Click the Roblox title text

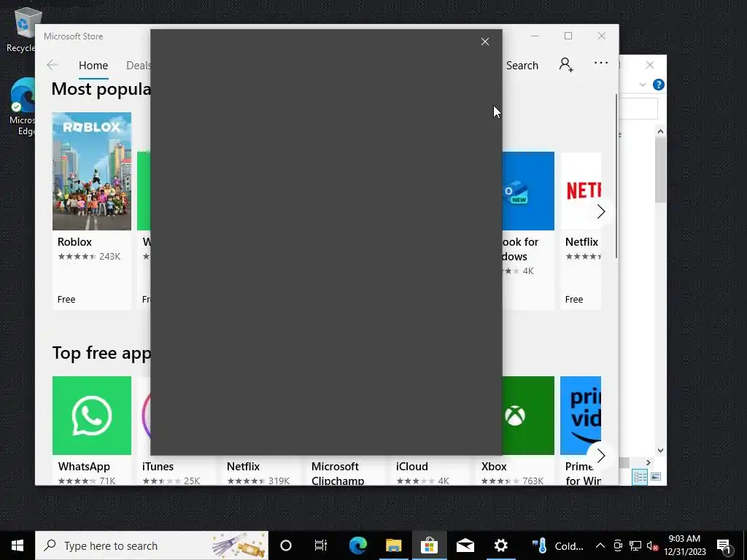point(75,242)
